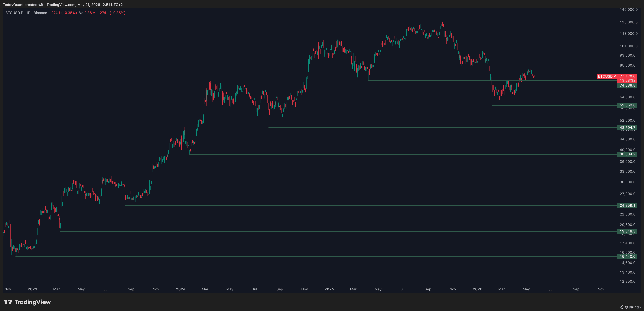Click the current price label 77,170.8
Image resolution: width=644 pixels, height=311 pixels.
coord(627,76)
